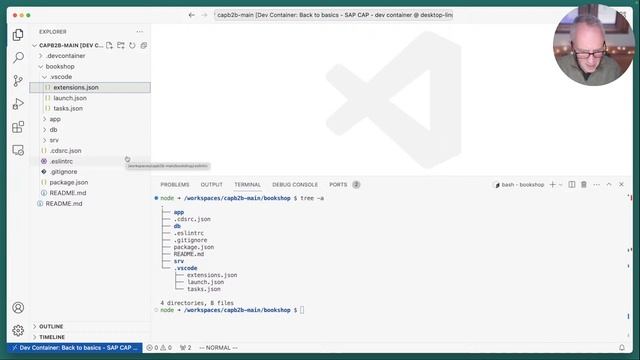640x360 pixels.
Task: Open the Search view in activity bar
Action: pos(18,58)
